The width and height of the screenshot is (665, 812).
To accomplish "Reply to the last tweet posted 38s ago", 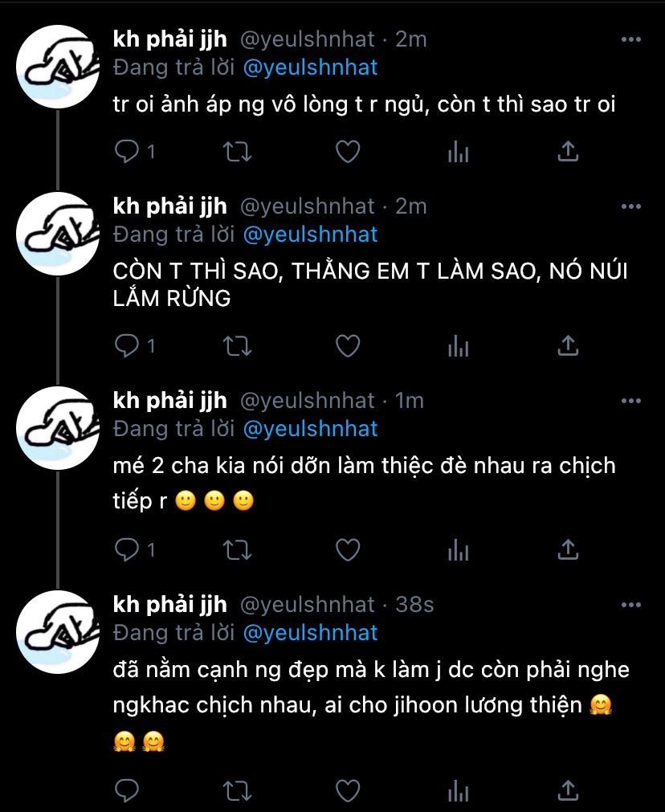I will click(x=126, y=790).
